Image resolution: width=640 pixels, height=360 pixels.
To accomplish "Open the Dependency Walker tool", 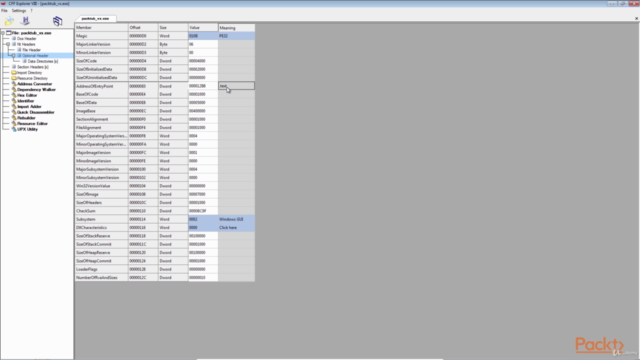I will pos(36,89).
